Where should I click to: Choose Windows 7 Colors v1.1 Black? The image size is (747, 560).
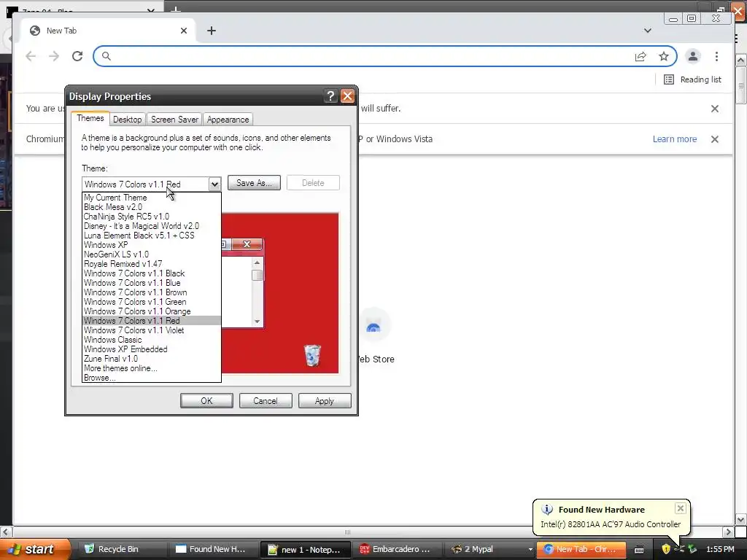[152, 273]
